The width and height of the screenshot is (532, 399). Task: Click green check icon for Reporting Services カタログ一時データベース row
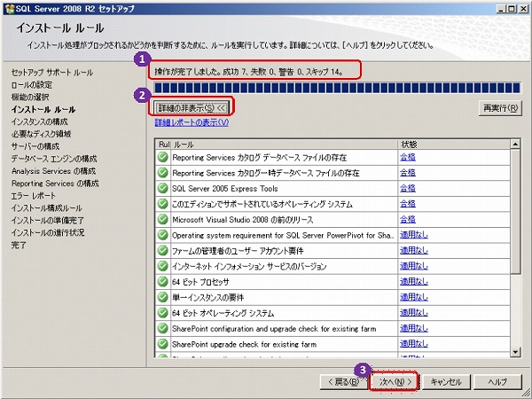163,173
